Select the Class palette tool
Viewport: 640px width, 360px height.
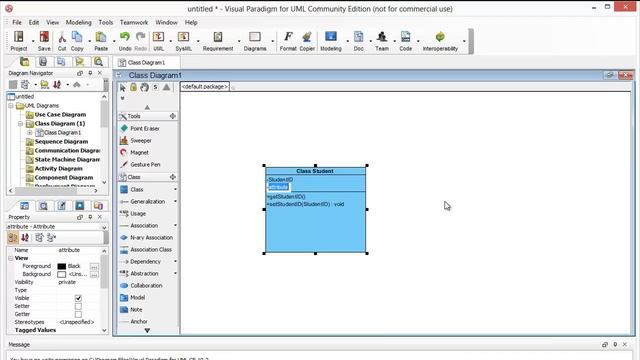click(132, 189)
